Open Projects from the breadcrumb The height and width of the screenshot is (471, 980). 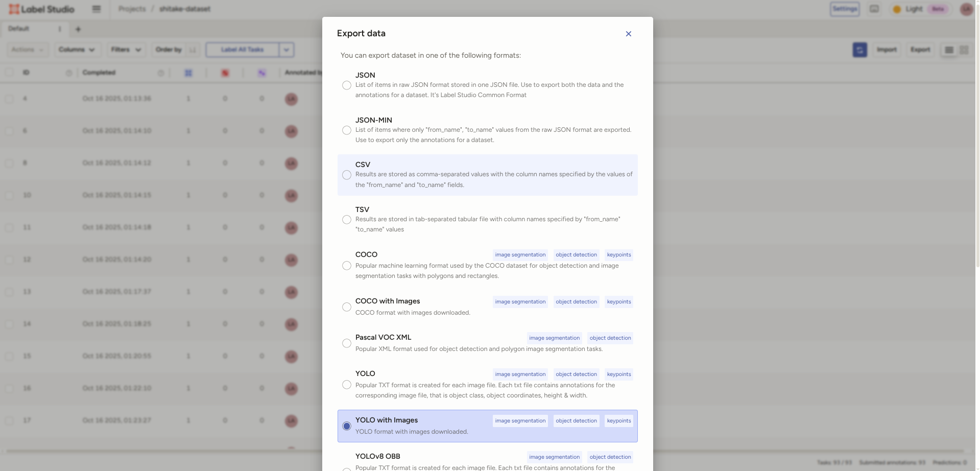tap(131, 9)
